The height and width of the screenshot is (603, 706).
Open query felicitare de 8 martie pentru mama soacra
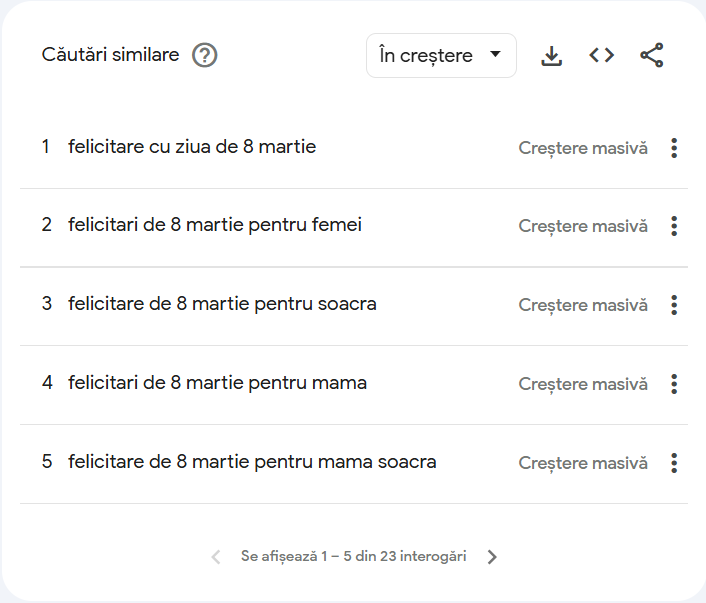[252, 462]
